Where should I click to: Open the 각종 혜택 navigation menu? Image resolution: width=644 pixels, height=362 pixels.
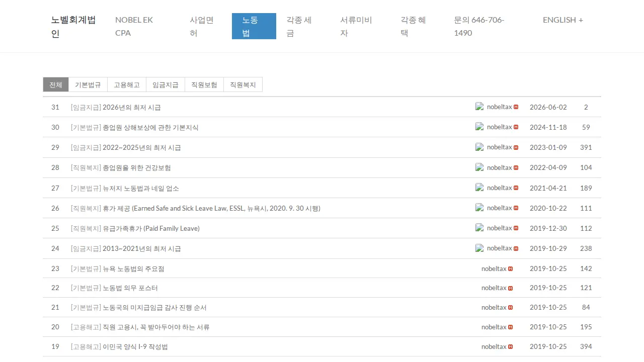coord(417,26)
